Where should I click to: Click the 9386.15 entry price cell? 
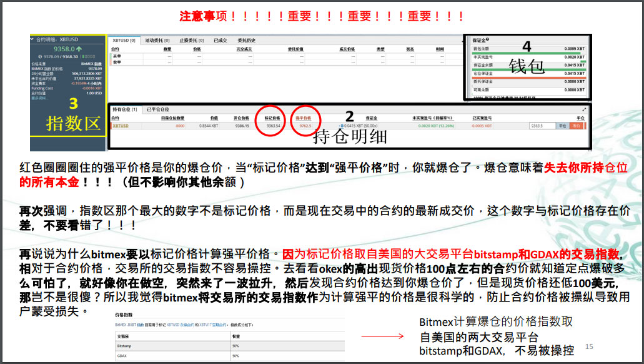coord(242,126)
